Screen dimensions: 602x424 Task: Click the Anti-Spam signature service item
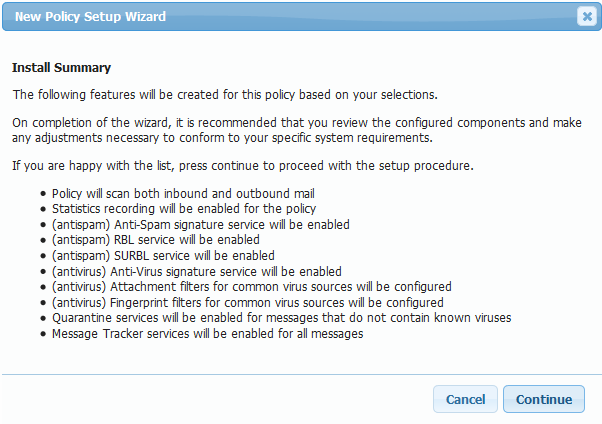point(200,224)
